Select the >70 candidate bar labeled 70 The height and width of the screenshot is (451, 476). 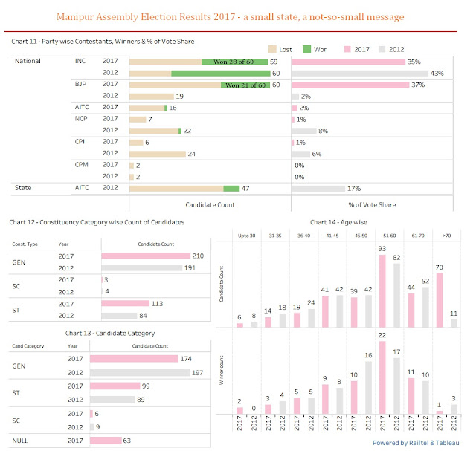[440, 300]
